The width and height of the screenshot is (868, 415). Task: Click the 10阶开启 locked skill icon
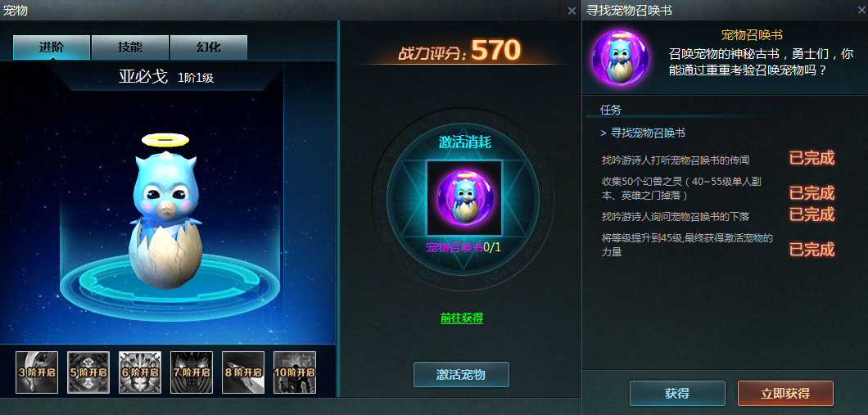pos(295,372)
